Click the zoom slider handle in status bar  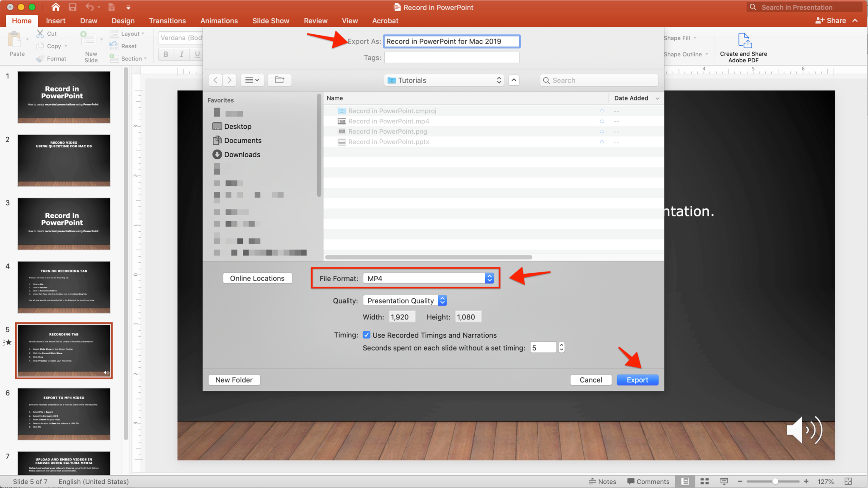pyautogui.click(x=775, y=482)
